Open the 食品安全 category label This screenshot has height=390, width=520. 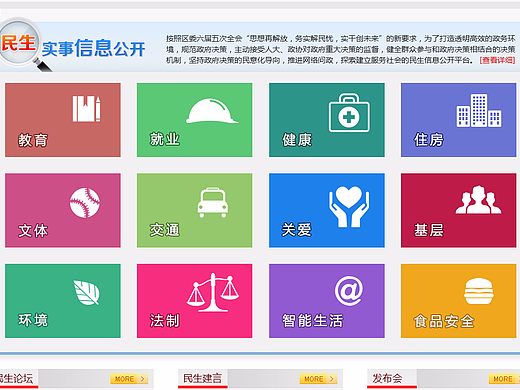[444, 322]
